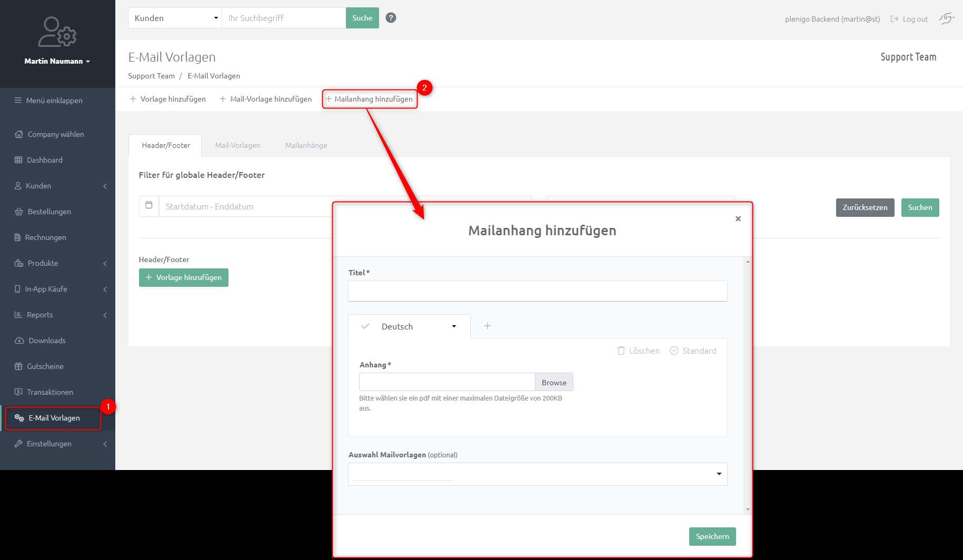Viewport: 963px width, 560px height.
Task: Expand the Produkte sidebar submenu chevron
Action: [105, 263]
